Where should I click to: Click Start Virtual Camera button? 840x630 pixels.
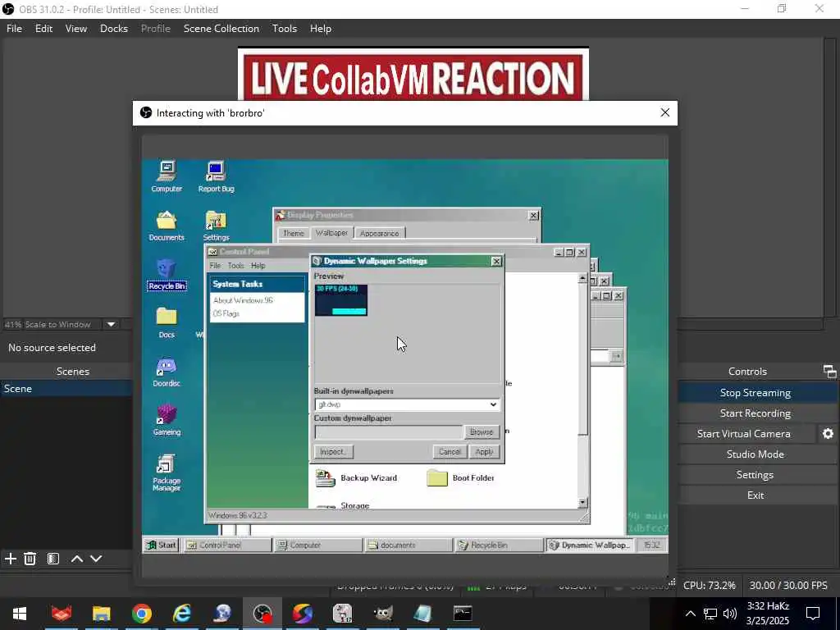[x=743, y=433]
